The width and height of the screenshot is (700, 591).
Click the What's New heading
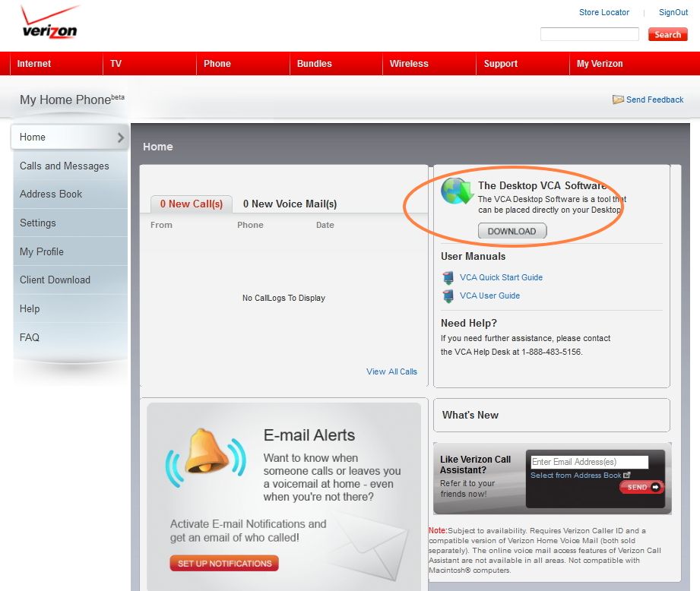(470, 415)
